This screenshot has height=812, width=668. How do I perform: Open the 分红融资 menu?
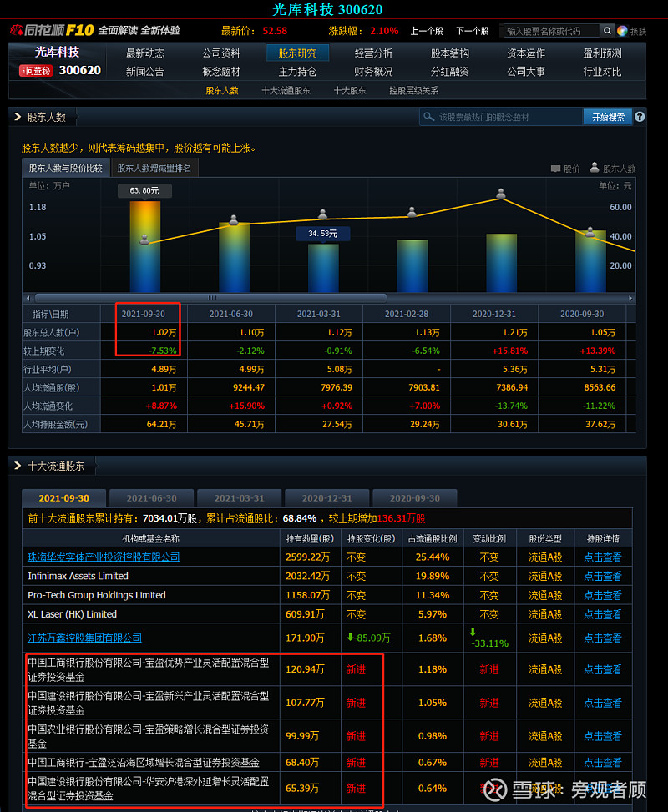(x=450, y=72)
